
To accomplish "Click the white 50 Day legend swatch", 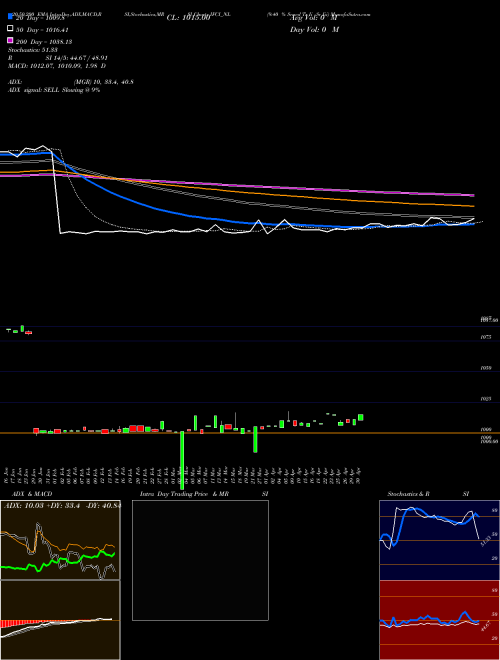I will point(11,28).
